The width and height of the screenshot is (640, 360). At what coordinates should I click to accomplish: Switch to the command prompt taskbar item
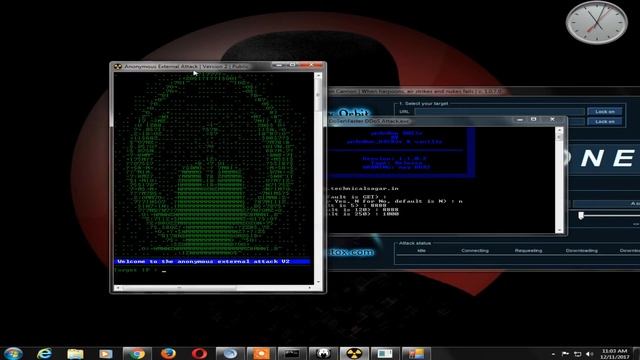[292, 353]
